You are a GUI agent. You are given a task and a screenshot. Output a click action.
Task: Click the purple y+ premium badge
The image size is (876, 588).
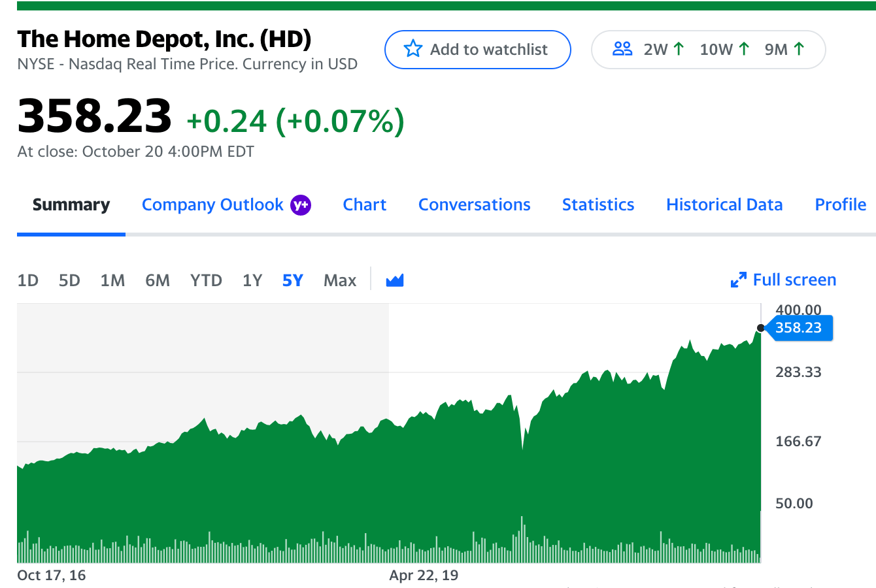point(301,205)
